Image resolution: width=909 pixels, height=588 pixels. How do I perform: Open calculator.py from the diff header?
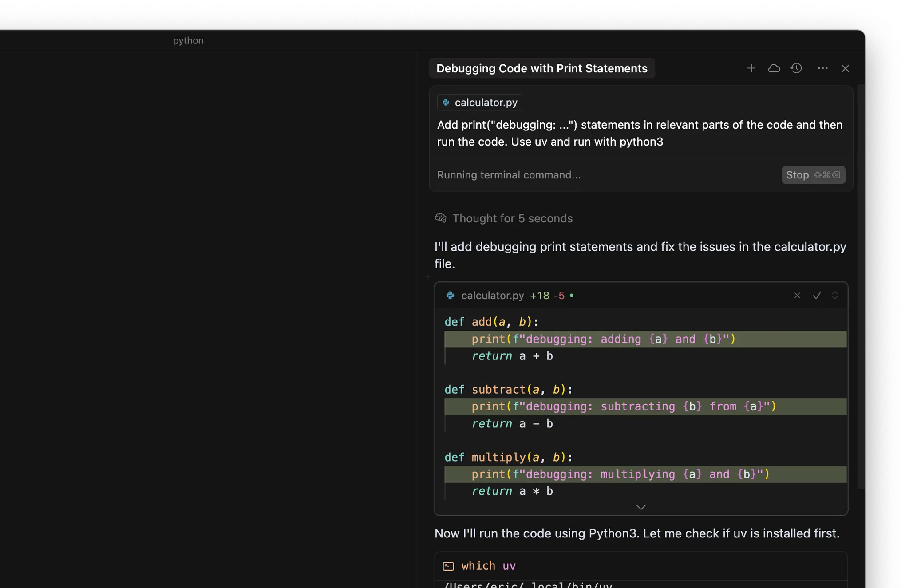[492, 296]
